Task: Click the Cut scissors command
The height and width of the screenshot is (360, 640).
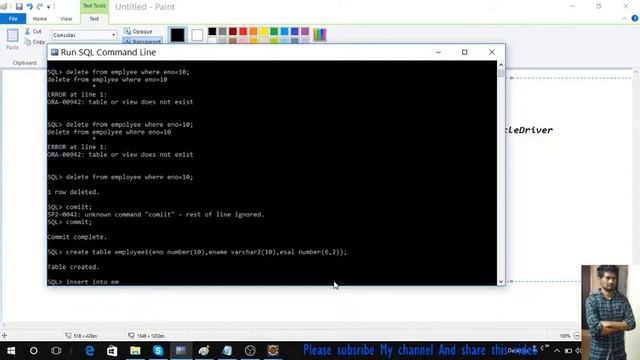Action: pyautogui.click(x=33, y=31)
